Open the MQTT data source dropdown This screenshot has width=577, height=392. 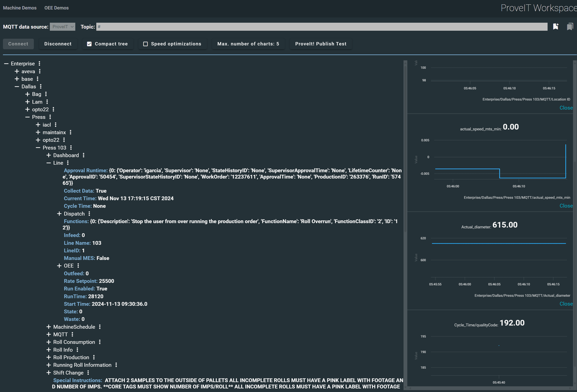coord(63,26)
